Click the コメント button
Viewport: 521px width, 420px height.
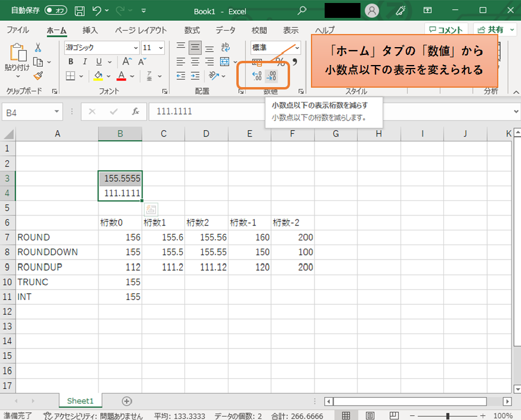446,30
